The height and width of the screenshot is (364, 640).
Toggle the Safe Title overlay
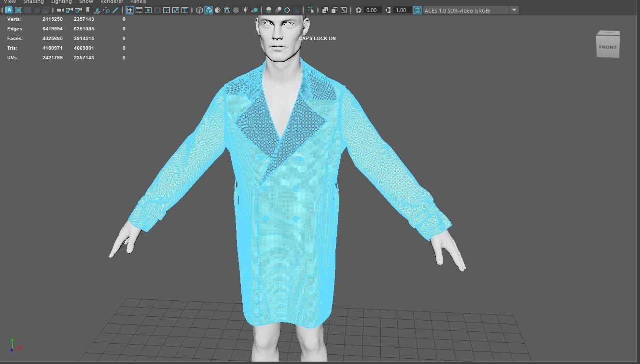pyautogui.click(x=185, y=10)
